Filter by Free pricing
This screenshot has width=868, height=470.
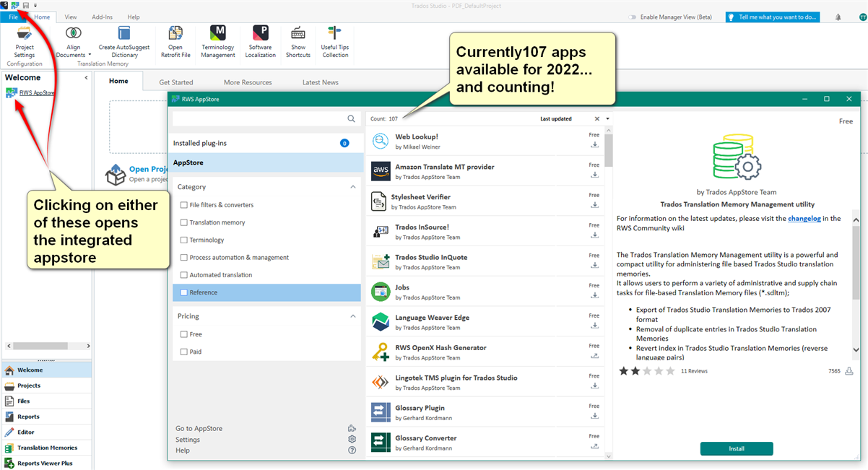[x=184, y=334]
